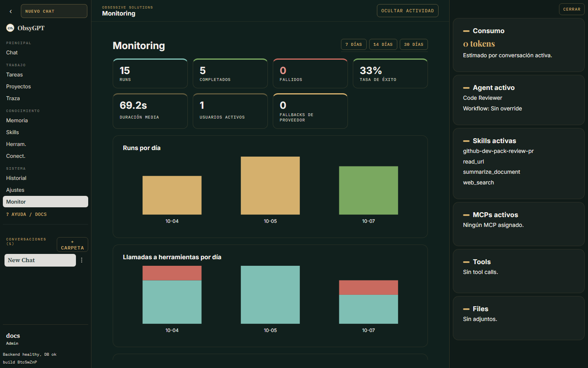Open Herram. in the sidebar
This screenshot has height=368, width=588.
tap(45, 144)
